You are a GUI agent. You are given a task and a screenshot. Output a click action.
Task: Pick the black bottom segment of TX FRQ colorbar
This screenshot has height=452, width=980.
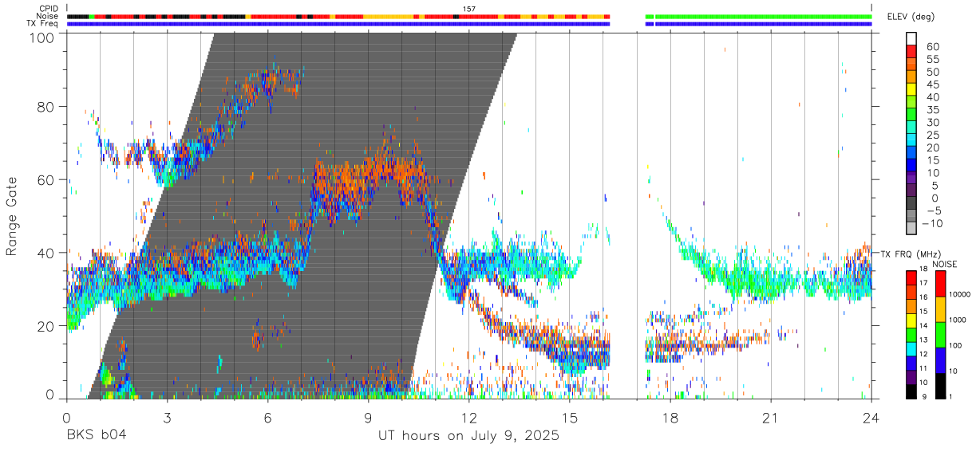coord(910,391)
